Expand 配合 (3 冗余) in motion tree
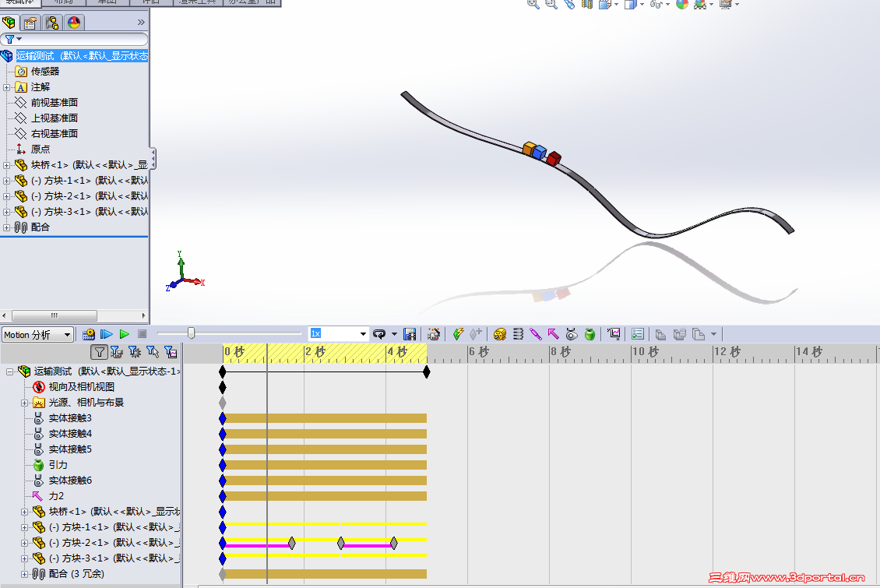 pyautogui.click(x=24, y=574)
